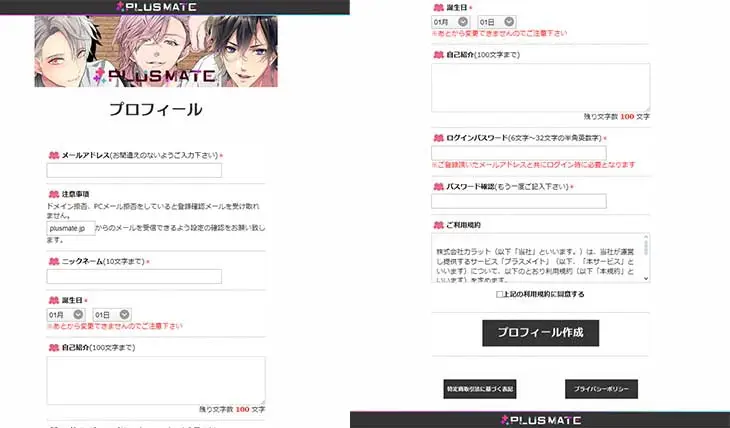Click the プロフィール page heading
This screenshot has height=428, width=730.
[156, 109]
